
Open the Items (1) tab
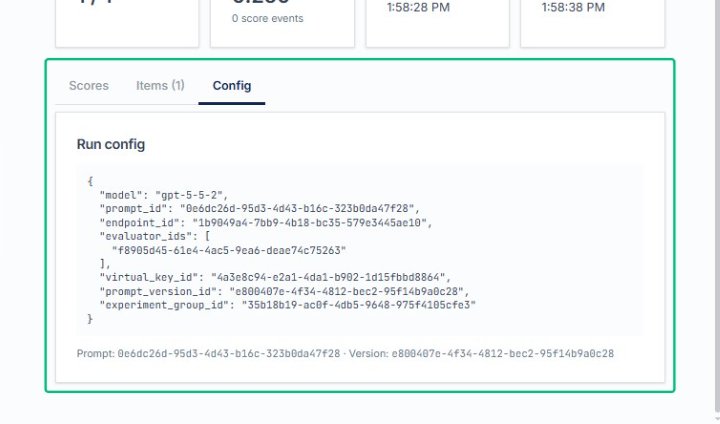point(160,86)
